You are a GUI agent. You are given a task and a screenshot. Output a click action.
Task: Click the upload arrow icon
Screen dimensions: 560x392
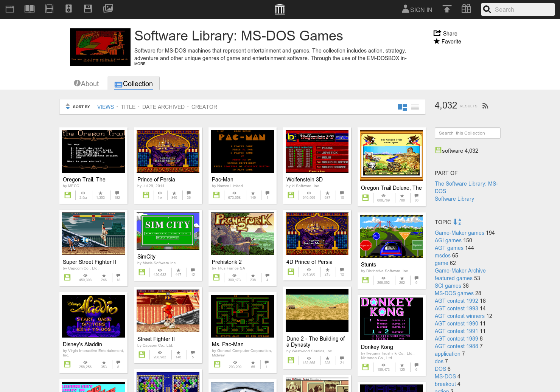(447, 9)
